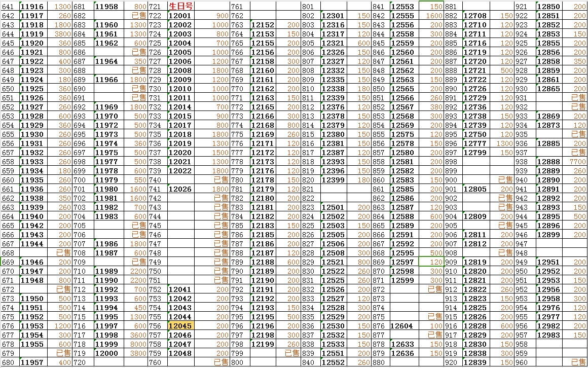
Task: Click the yellow highlighted cell 12045
Action: click(x=181, y=326)
